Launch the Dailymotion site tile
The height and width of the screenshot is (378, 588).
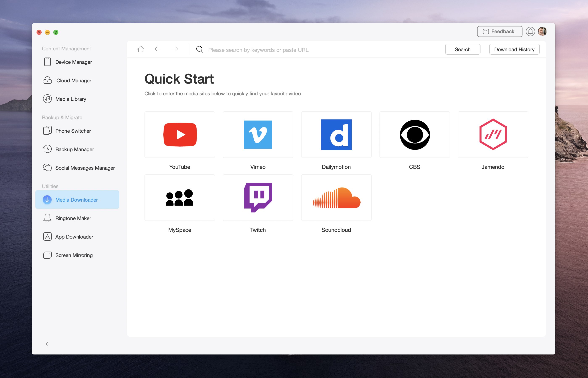pos(336,135)
